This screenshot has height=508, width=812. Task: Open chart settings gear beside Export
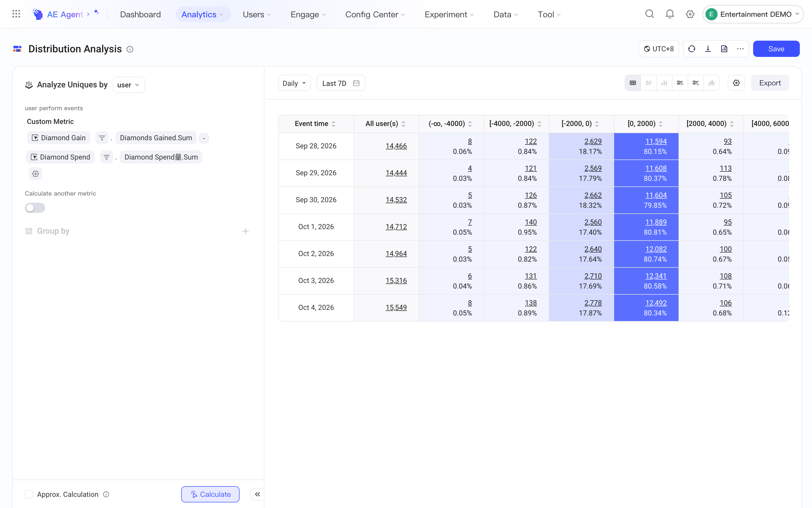coord(736,83)
